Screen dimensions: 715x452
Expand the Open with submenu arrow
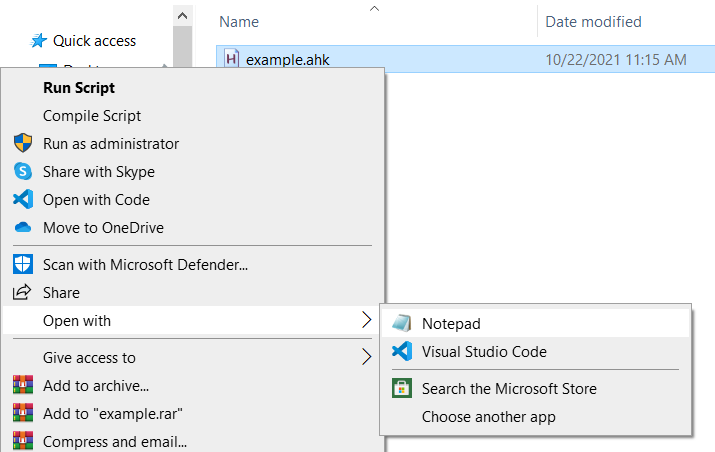pyautogui.click(x=367, y=320)
